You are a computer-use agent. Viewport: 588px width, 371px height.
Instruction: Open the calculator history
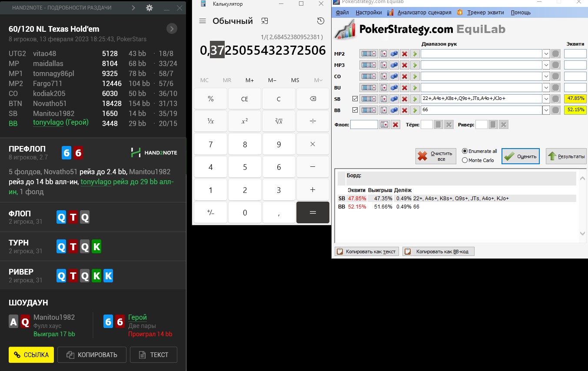(321, 21)
